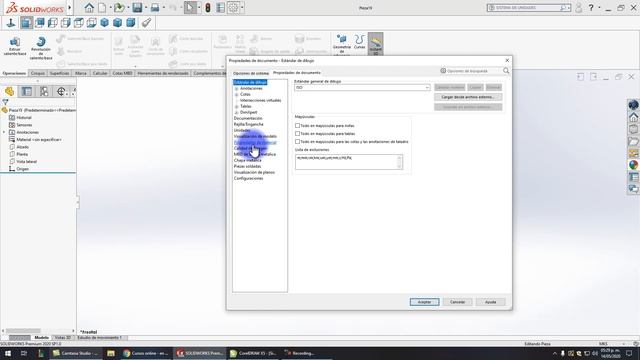Click the Cancelar button
This screenshot has width=640, height=360.
(x=458, y=302)
